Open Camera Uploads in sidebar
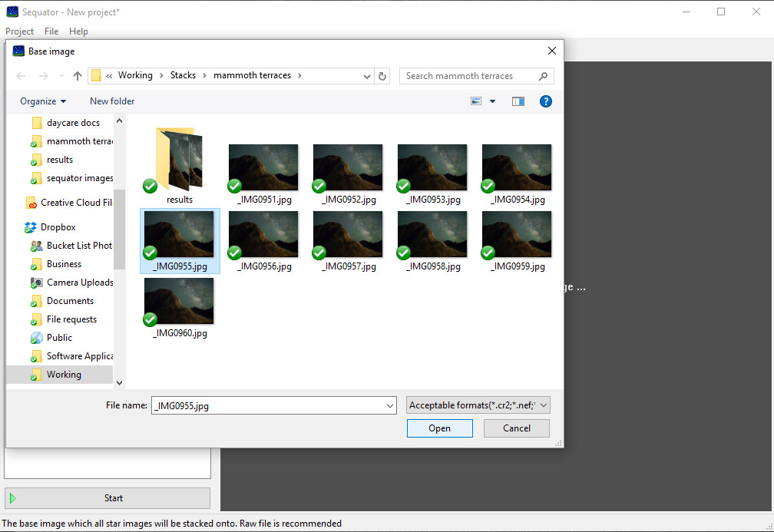Viewport: 774px width, 532px height. click(72, 283)
